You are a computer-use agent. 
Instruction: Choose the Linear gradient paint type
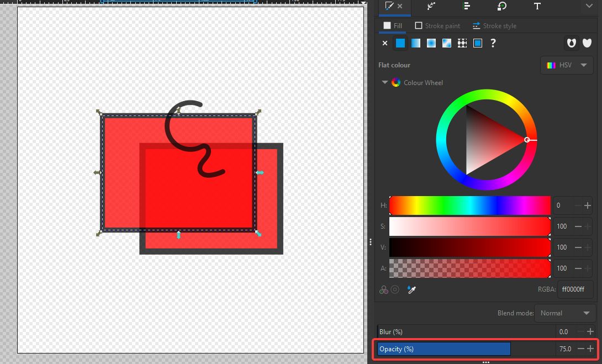[416, 44]
